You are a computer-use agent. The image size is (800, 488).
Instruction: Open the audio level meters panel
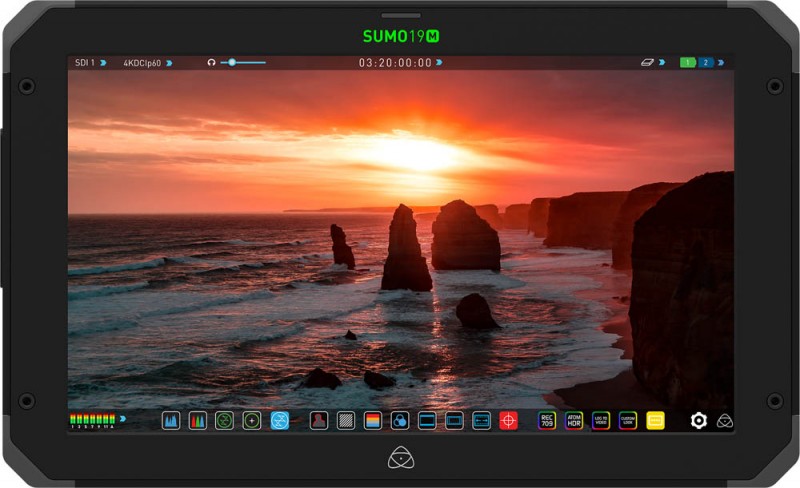[x=93, y=421]
